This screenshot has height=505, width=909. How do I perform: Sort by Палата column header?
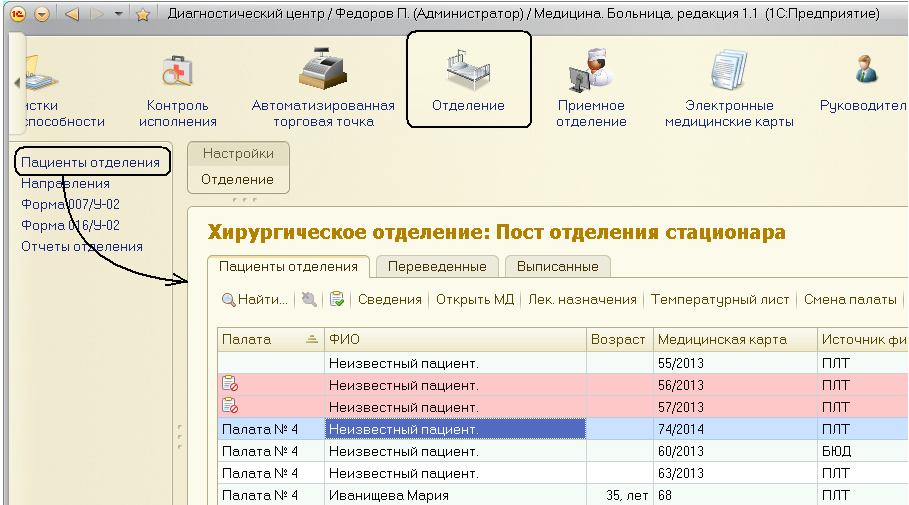click(x=257, y=339)
